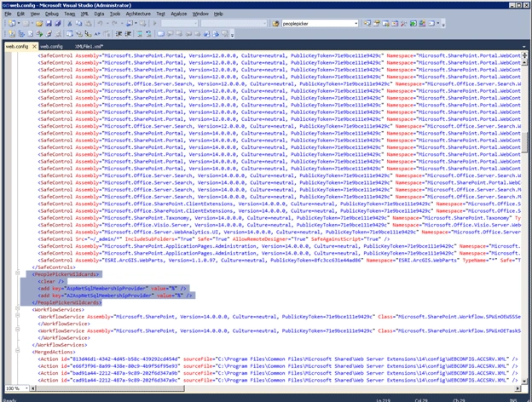Toggle a bookmark on current line
The height and width of the screenshot is (402, 532).
[x=160, y=33]
